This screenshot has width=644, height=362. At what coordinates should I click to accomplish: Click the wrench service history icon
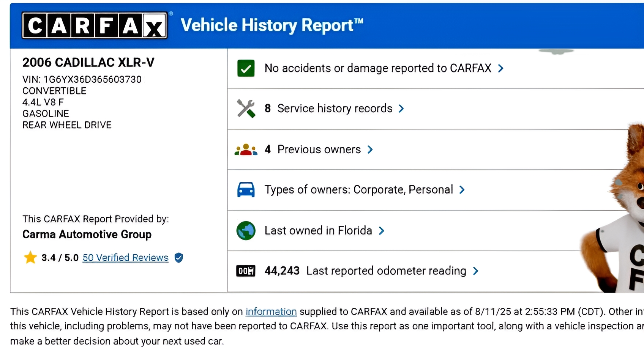(x=246, y=109)
